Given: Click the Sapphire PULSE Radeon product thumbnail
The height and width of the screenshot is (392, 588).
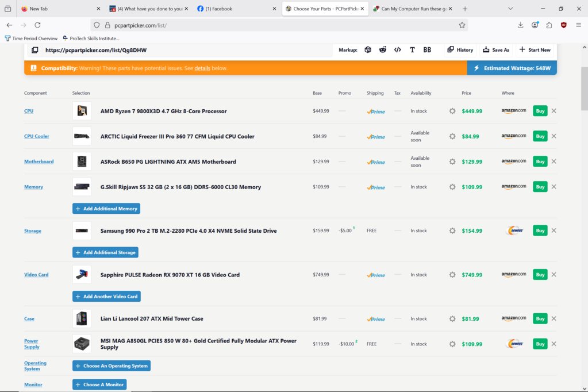Looking at the screenshot, I should (x=82, y=275).
